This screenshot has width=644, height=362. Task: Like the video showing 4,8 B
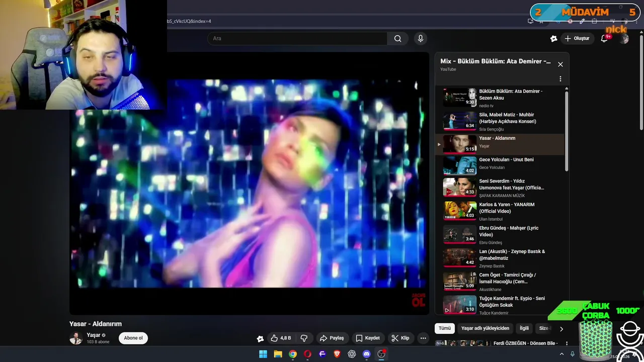pos(281,338)
